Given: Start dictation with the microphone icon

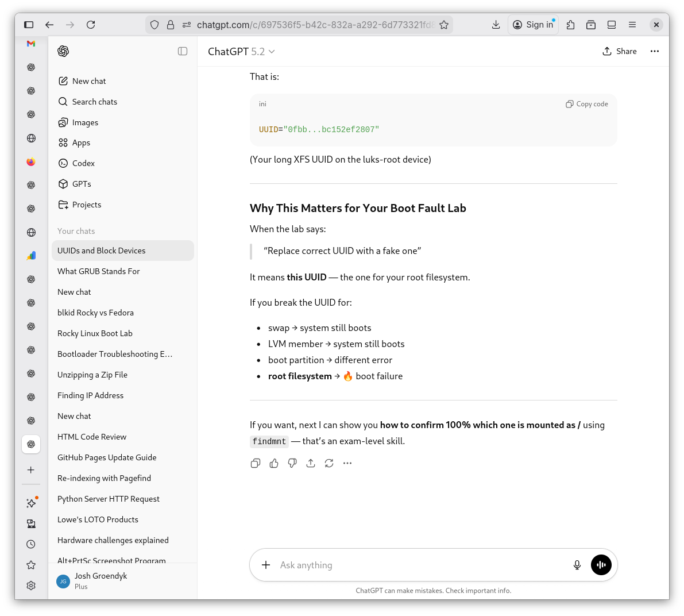Looking at the screenshot, I should (x=577, y=565).
